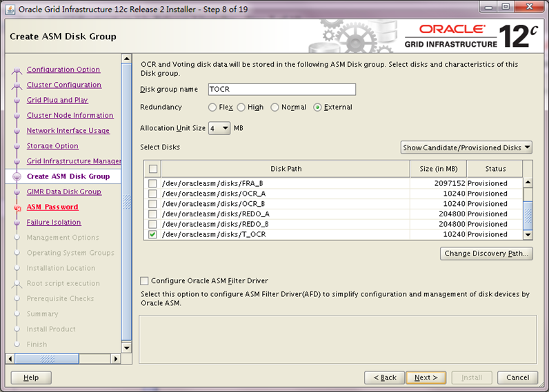Click the Create ASM Disk Group step bullet
Screen dimensions: 549x392
coord(17,176)
